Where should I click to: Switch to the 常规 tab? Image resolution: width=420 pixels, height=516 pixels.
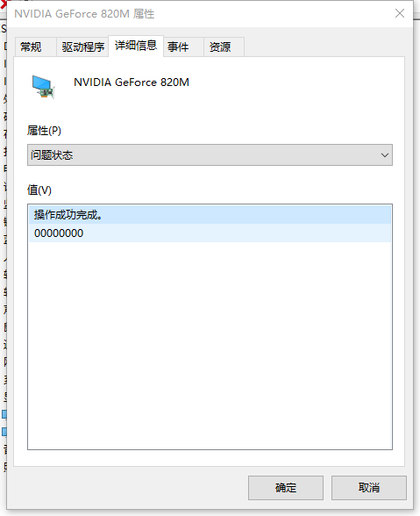[36, 47]
